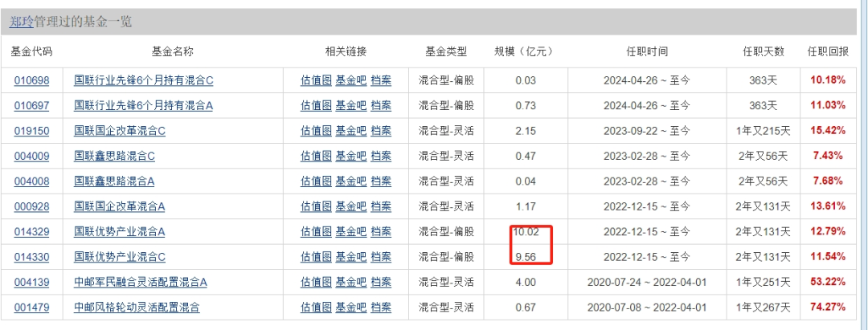
Task: Click 估值图 for fund 010698
Action: 316,80
